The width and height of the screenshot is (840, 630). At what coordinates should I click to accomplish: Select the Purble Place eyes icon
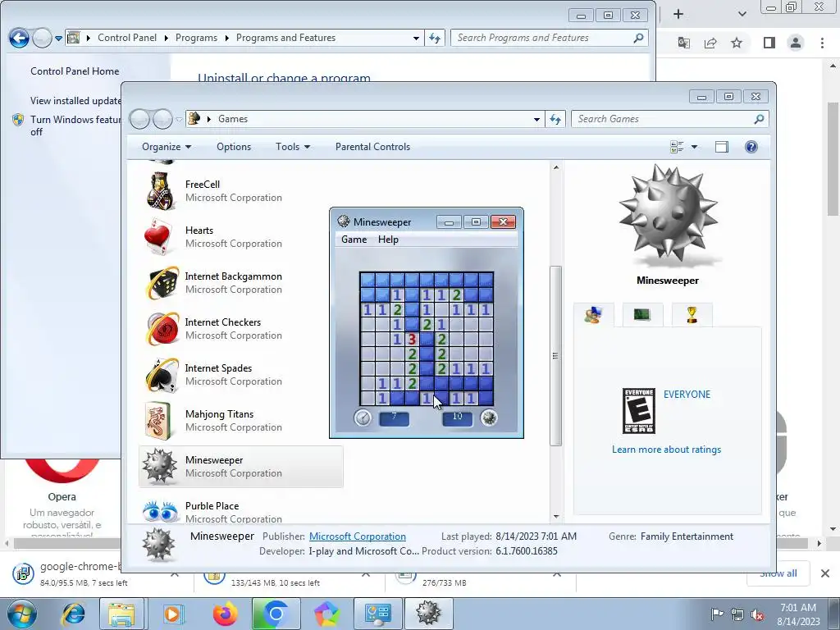(x=160, y=511)
